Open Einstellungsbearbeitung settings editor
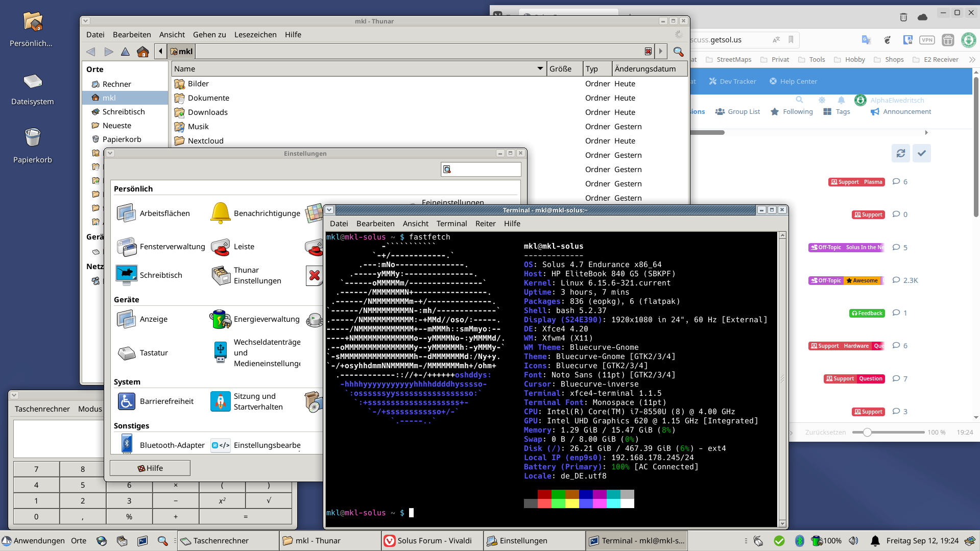The image size is (980, 551). click(x=255, y=445)
